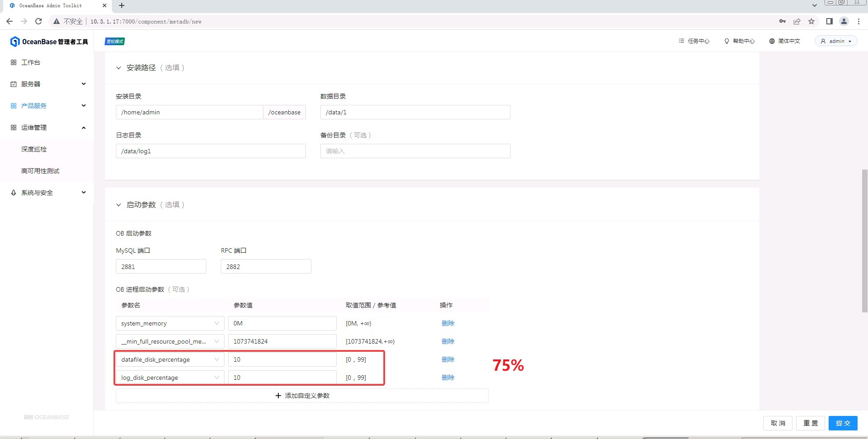The height and width of the screenshot is (439, 868).
Task: Click the 备份目录 input field
Action: pyautogui.click(x=415, y=151)
